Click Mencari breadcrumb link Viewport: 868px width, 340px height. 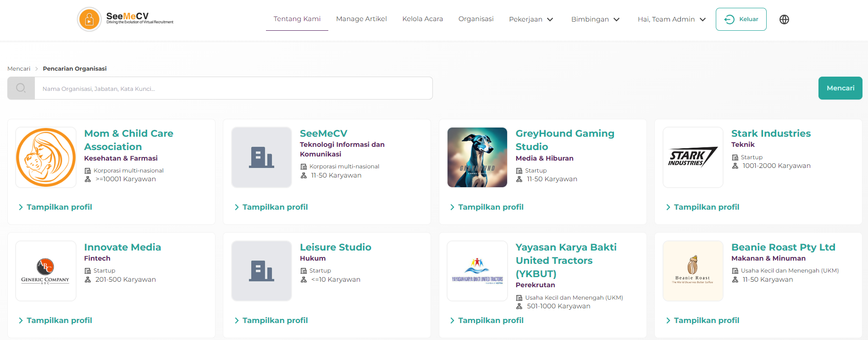[x=19, y=69]
